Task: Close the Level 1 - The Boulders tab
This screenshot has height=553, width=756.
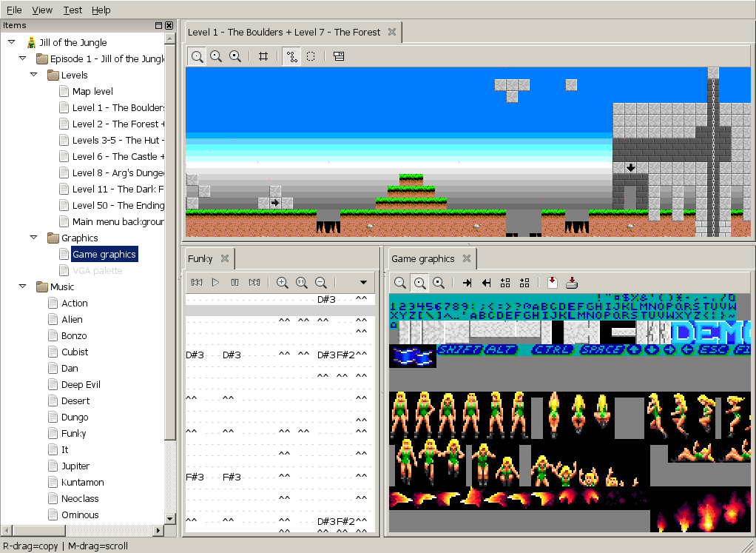Action: 392,32
